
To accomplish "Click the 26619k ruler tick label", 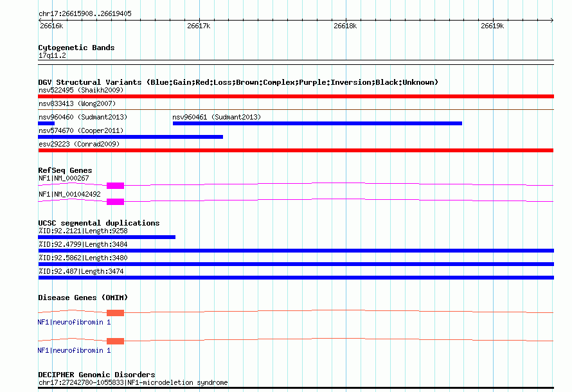I will click(492, 26).
